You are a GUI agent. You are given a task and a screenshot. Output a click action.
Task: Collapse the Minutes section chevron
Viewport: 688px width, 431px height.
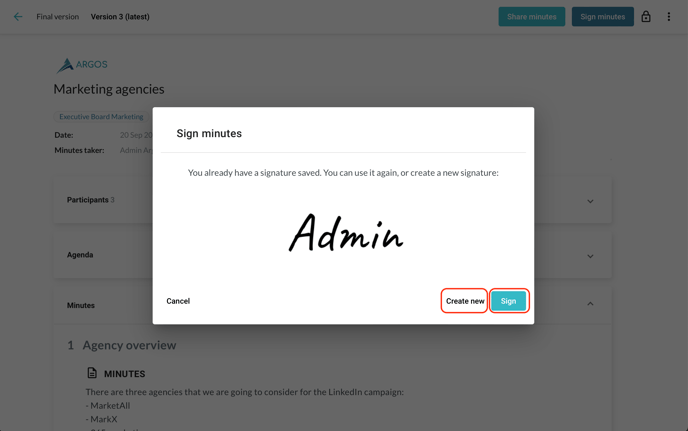pyautogui.click(x=590, y=304)
